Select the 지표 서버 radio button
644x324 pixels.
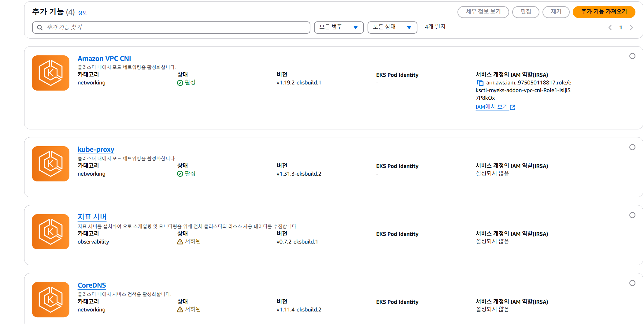(x=632, y=215)
